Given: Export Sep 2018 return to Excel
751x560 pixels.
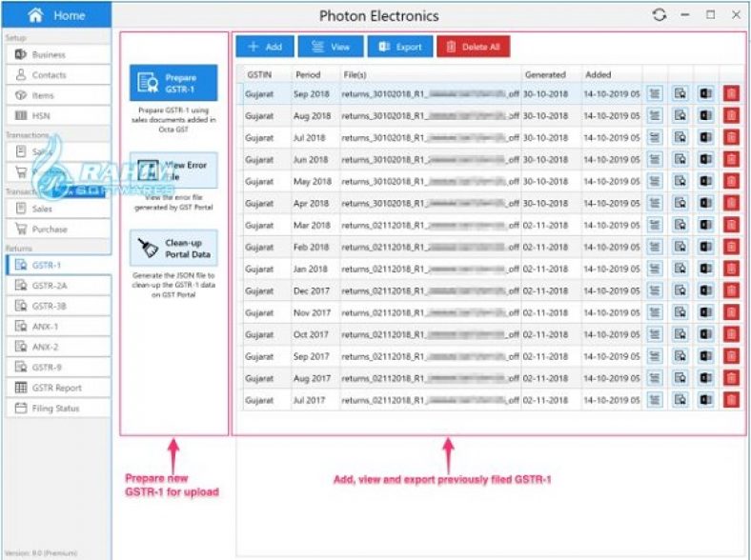Looking at the screenshot, I should coord(705,93).
